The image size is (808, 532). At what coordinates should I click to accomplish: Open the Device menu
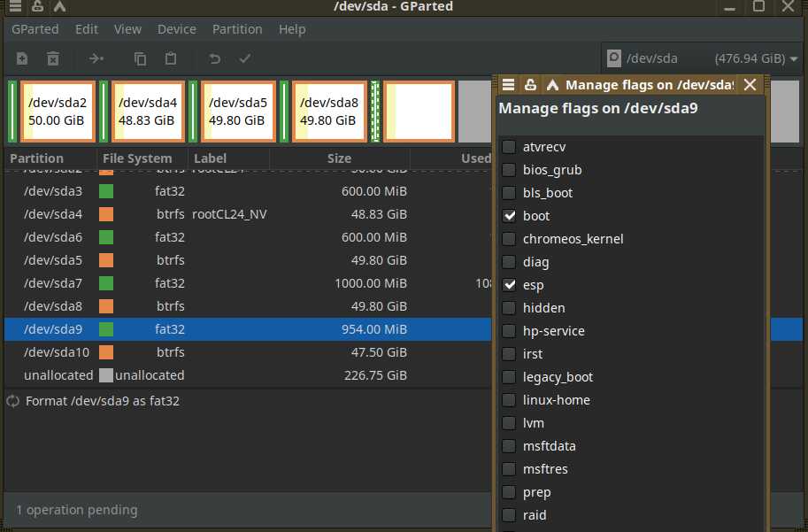pos(176,29)
